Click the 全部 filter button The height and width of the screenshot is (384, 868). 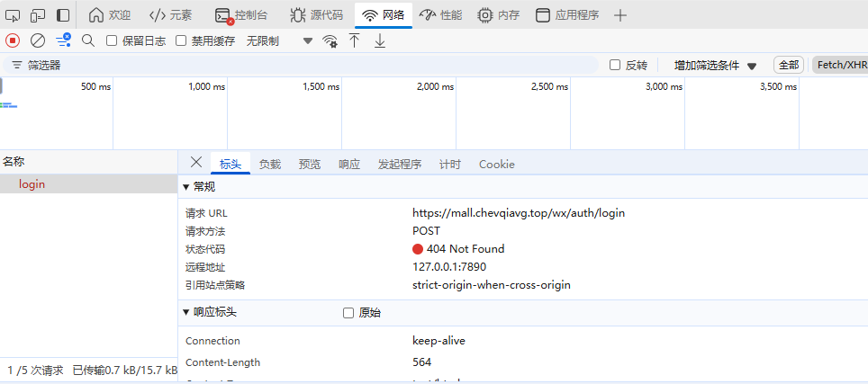coord(788,65)
